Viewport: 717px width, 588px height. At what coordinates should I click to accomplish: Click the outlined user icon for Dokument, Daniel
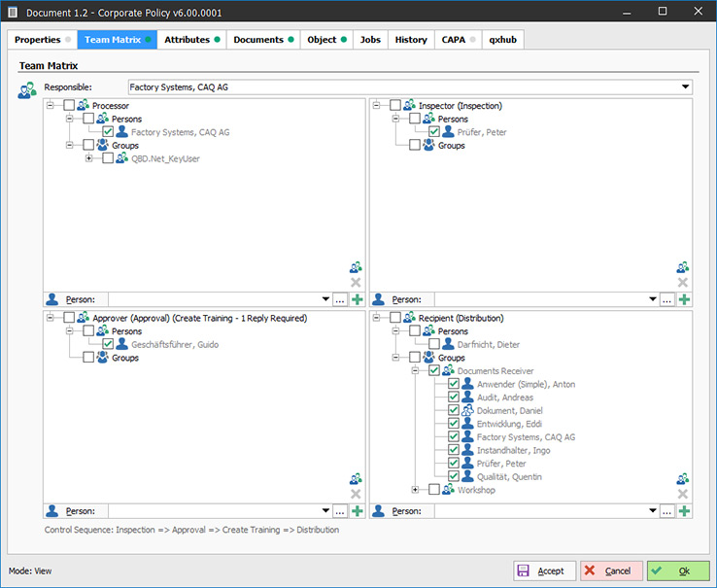(x=467, y=410)
